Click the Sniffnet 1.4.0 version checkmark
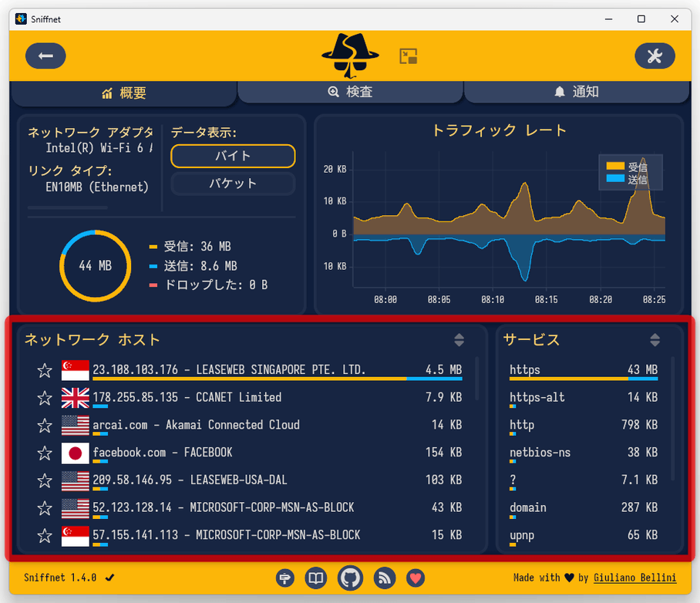The height and width of the screenshot is (603, 700). click(x=109, y=578)
